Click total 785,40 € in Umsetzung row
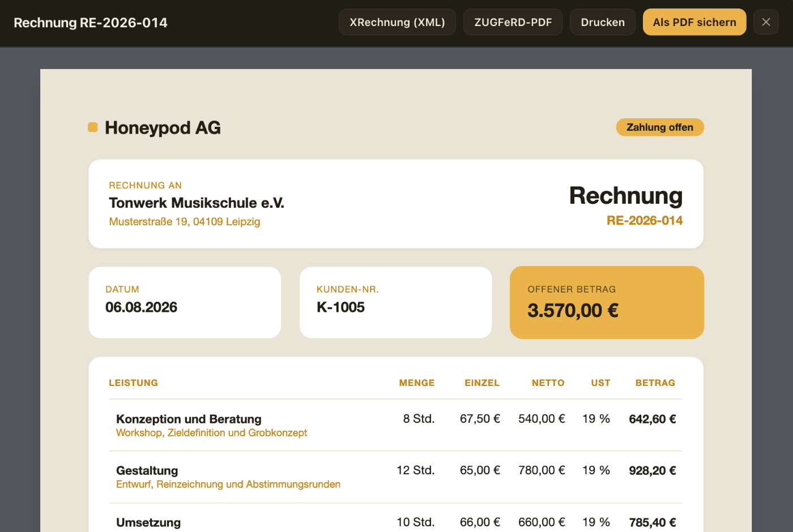This screenshot has width=793, height=532. pos(653,522)
